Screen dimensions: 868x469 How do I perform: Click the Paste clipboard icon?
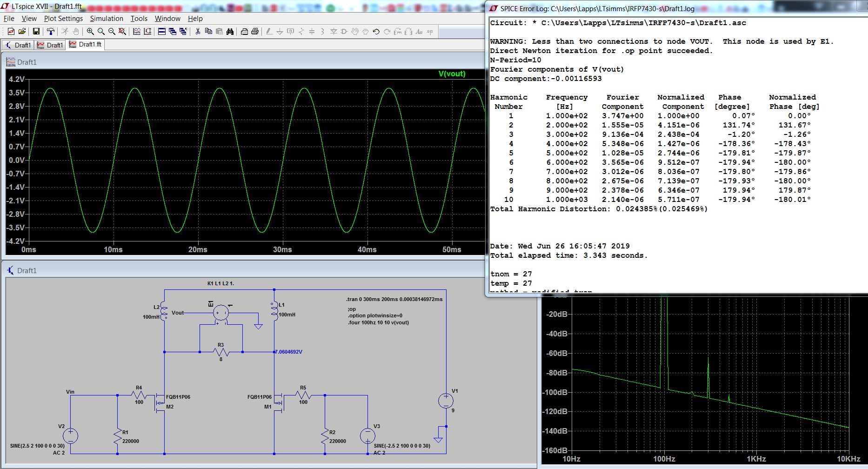coord(219,31)
